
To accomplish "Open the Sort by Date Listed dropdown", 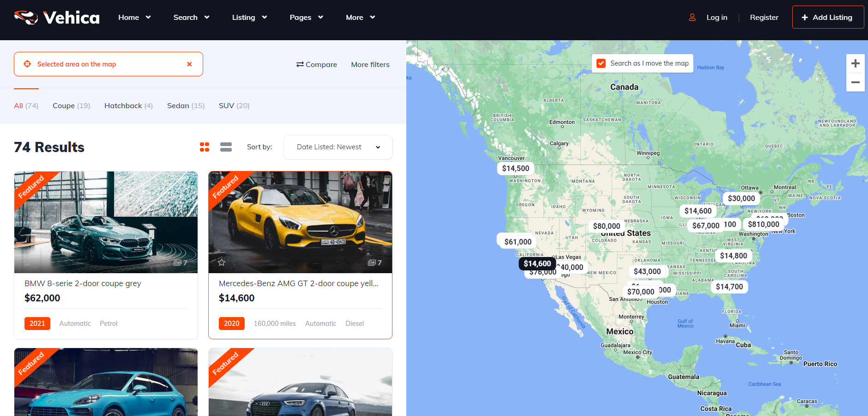I will (x=338, y=147).
